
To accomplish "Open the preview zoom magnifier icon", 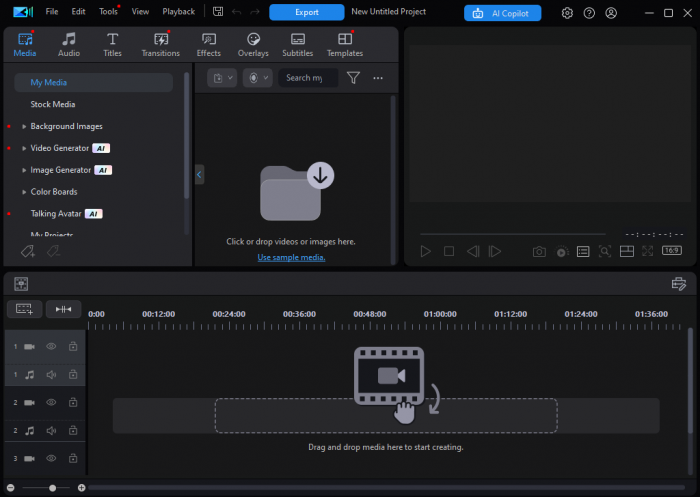I will click(x=605, y=251).
